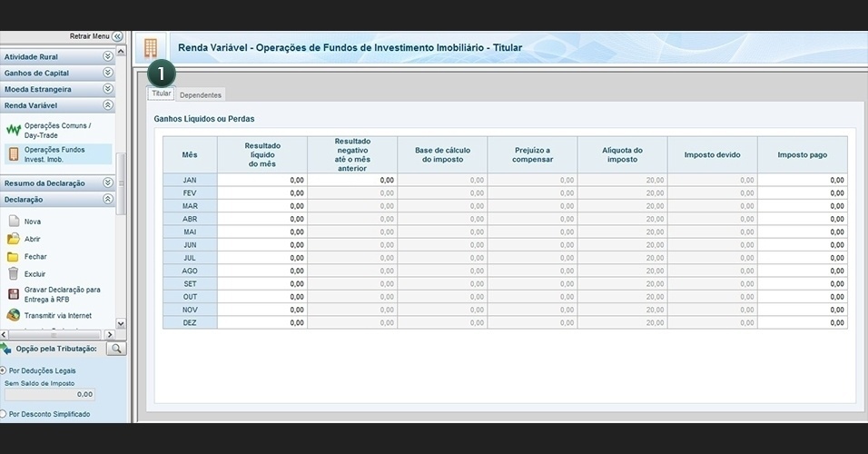Image resolution: width=868 pixels, height=454 pixels.
Task: Collapse the menu using Retrair Menu icon
Action: pyautogui.click(x=117, y=36)
